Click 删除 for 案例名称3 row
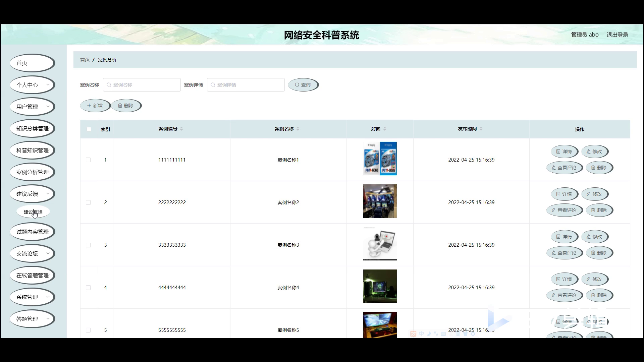Viewport: 644px width, 362px height. click(599, 253)
